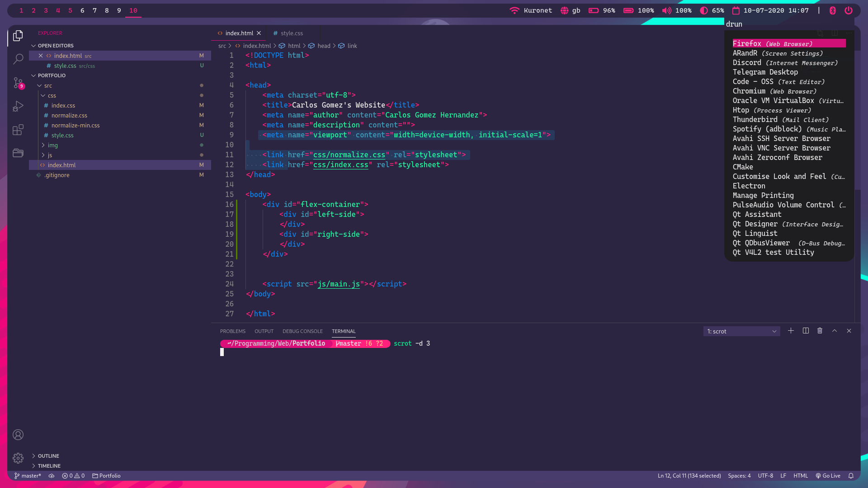
Task: Open the Explorer view in activity bar
Action: (18, 36)
